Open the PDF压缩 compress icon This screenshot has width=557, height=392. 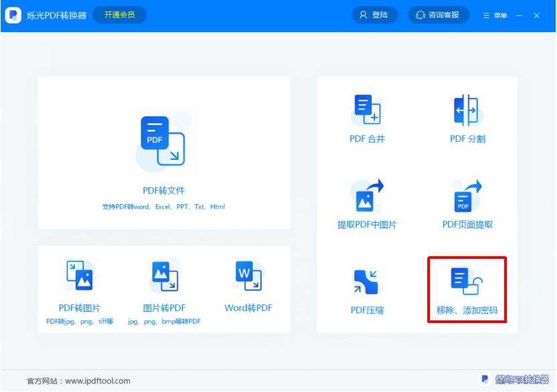click(x=366, y=282)
